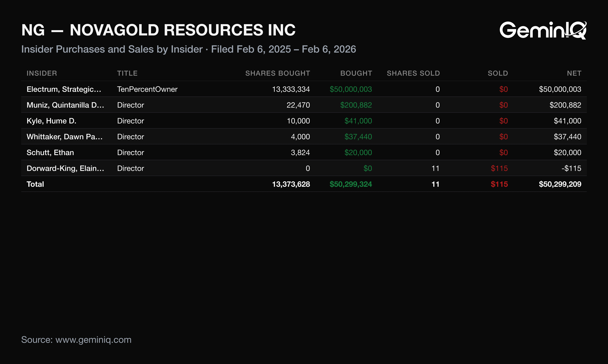Click the GeminIQ logo
This screenshot has height=364, width=608.
pyautogui.click(x=543, y=30)
